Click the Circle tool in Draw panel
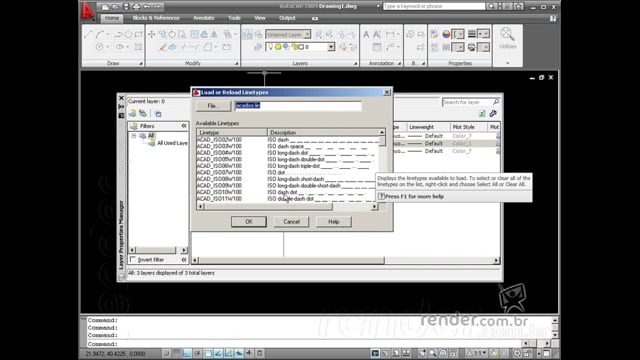640x360 pixels. (128, 35)
